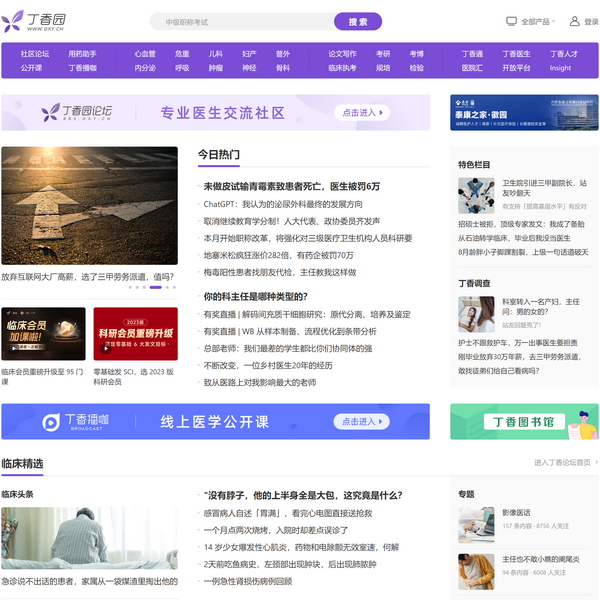
Task: Click the user login icon
Action: (x=576, y=21)
